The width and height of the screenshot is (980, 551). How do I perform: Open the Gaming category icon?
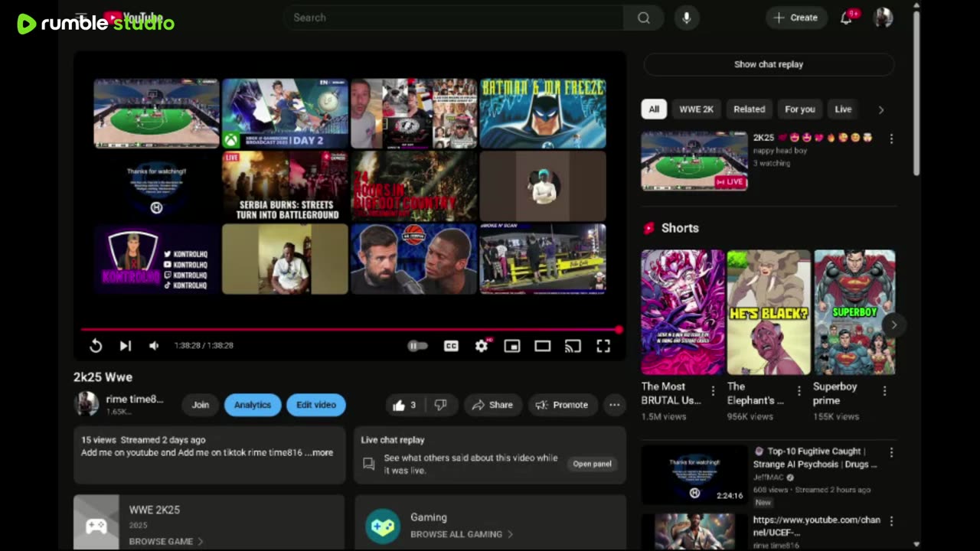tap(382, 527)
